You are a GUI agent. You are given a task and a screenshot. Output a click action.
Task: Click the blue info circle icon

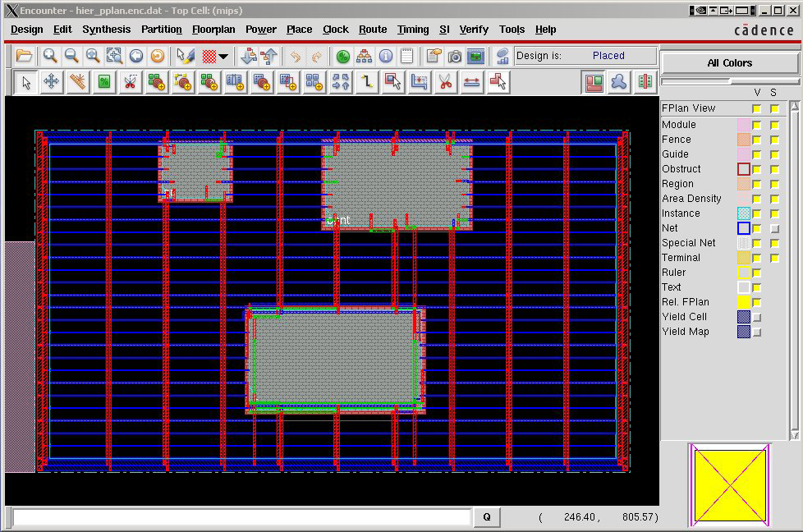(386, 56)
